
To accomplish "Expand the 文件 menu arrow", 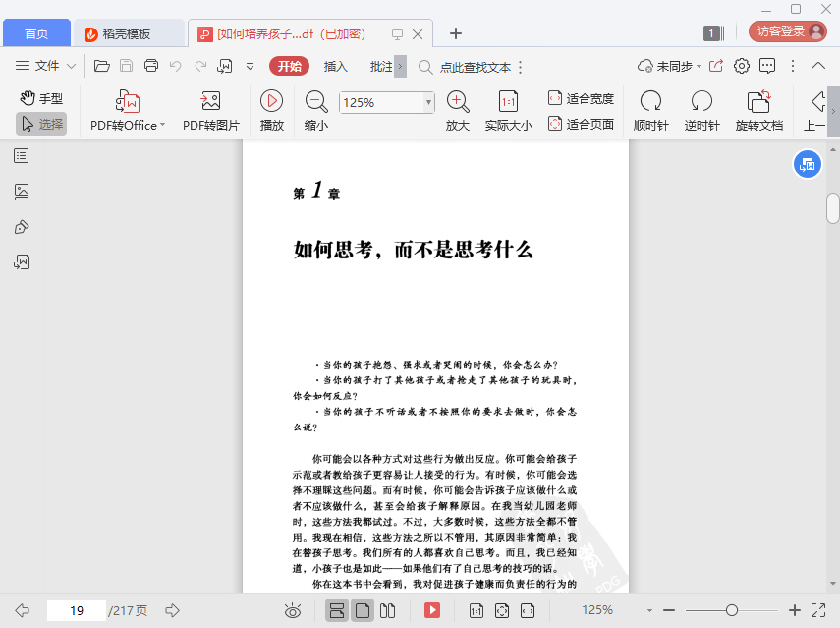I will click(71, 67).
